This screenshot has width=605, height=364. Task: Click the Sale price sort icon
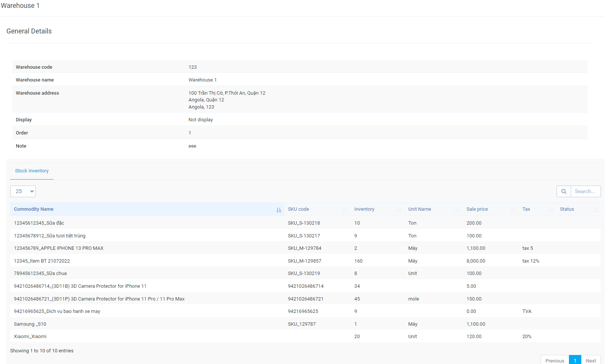pyautogui.click(x=513, y=209)
